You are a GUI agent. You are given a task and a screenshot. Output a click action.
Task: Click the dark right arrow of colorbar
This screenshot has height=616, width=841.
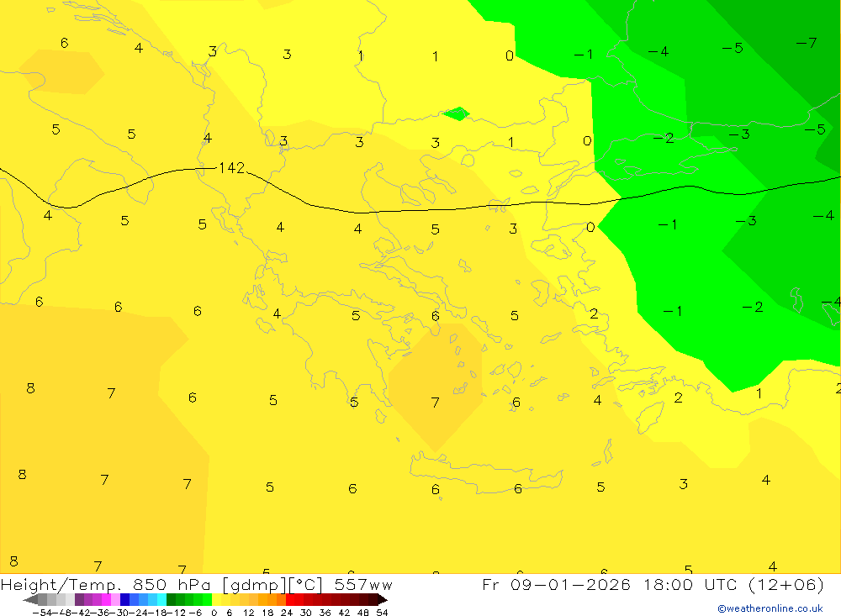383,600
